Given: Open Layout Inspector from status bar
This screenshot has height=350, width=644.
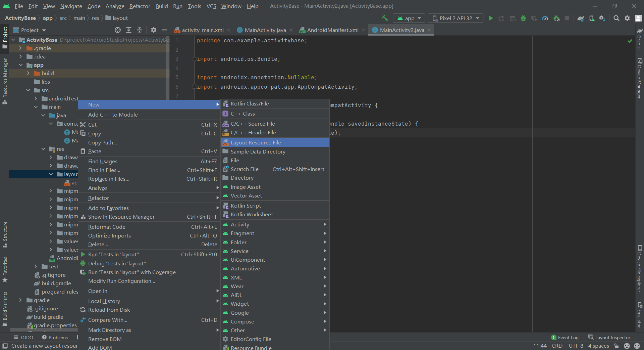Looking at the screenshot, I should pos(609,338).
